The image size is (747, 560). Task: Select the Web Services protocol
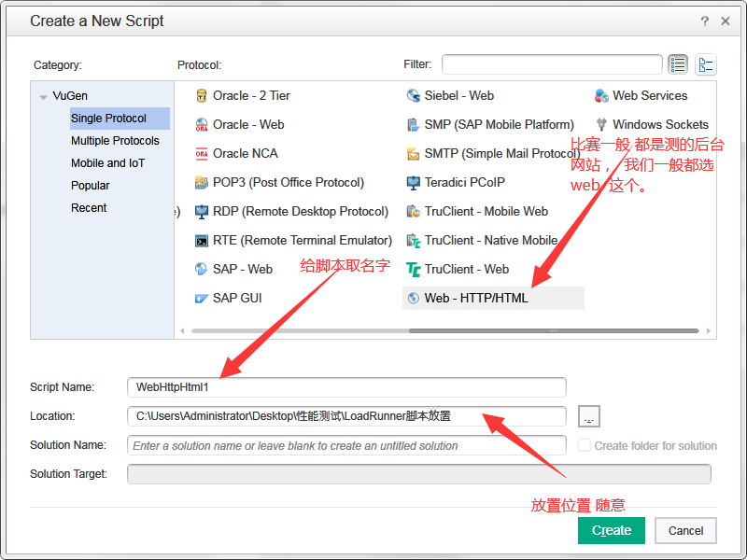(x=650, y=95)
